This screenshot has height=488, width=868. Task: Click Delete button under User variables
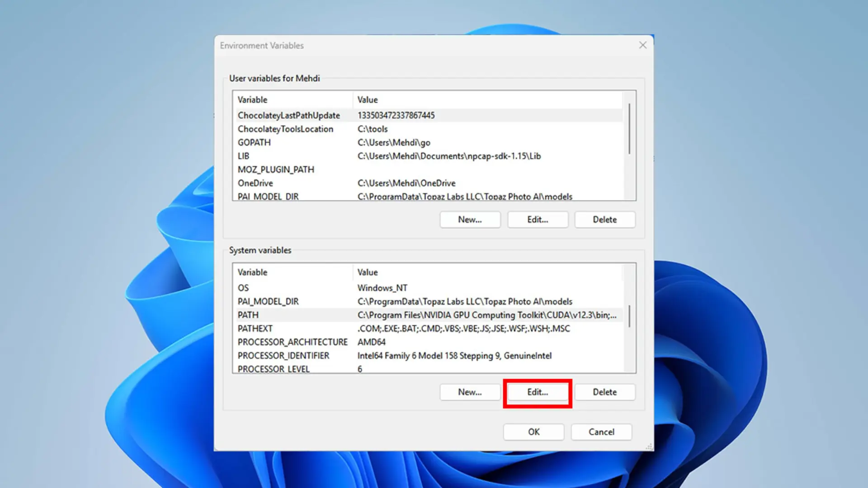[x=605, y=220]
